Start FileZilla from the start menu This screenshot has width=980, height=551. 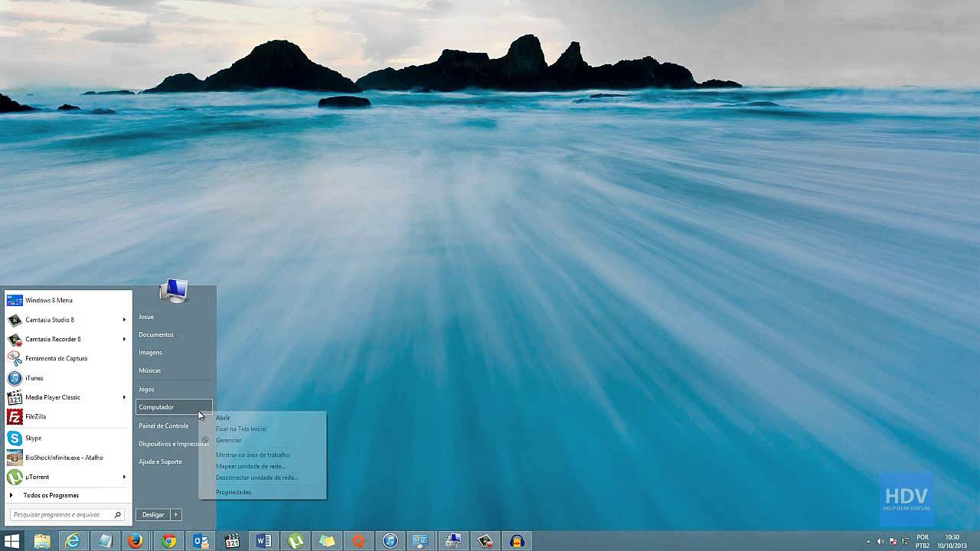pyautogui.click(x=34, y=416)
